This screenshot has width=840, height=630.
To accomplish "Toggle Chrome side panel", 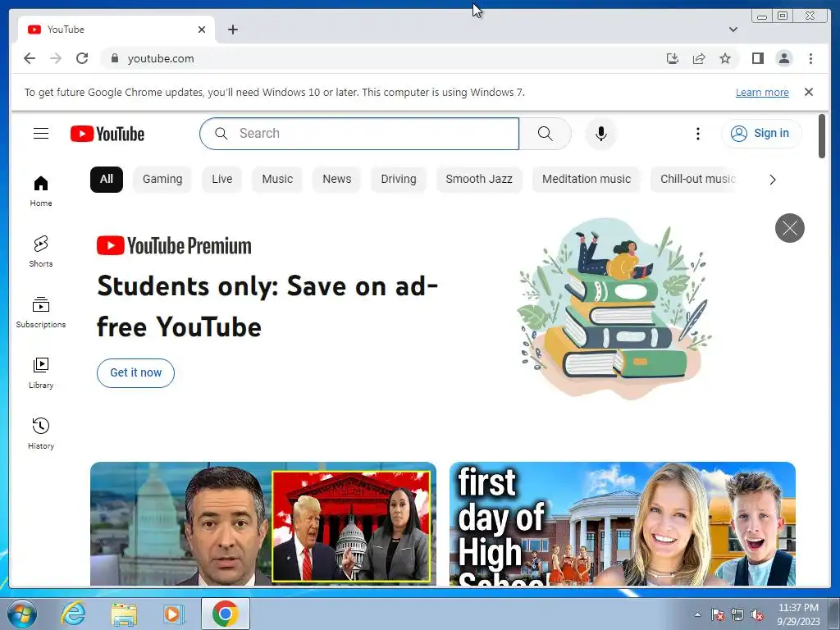I will 757,58.
